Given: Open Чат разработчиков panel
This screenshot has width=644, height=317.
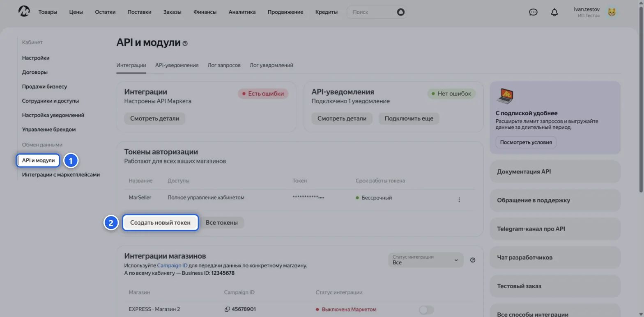Looking at the screenshot, I should [x=555, y=258].
